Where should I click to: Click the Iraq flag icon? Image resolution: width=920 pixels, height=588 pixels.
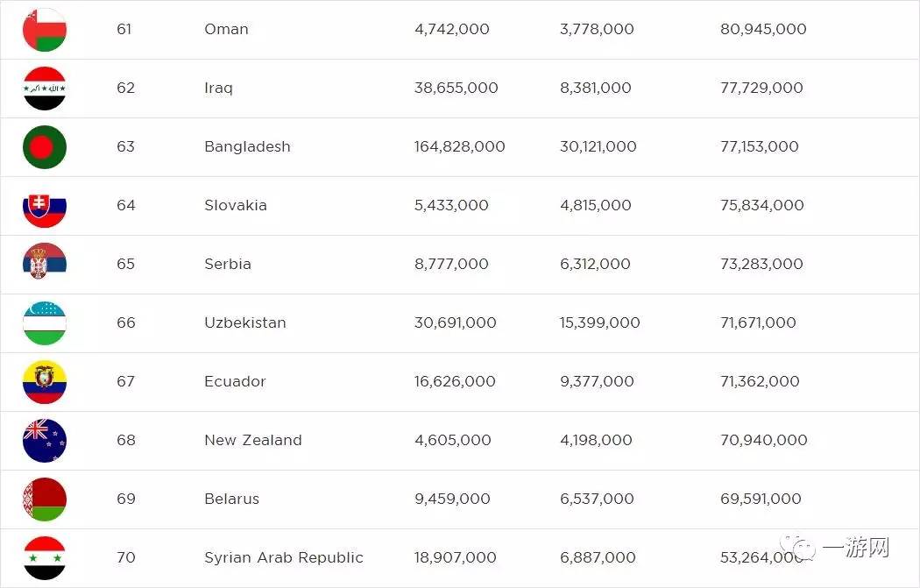pyautogui.click(x=45, y=89)
